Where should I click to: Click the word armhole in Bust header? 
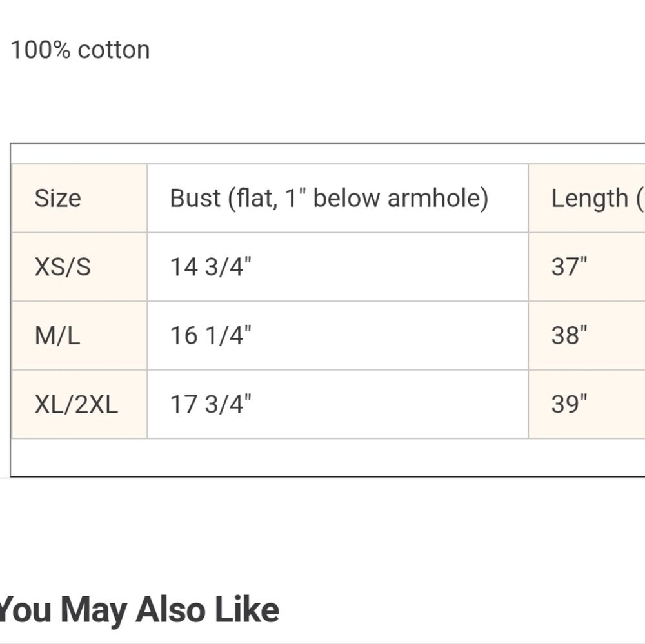(x=438, y=198)
